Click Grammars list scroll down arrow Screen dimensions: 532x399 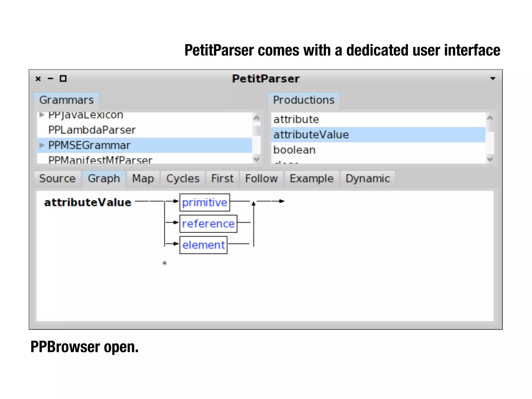[256, 159]
